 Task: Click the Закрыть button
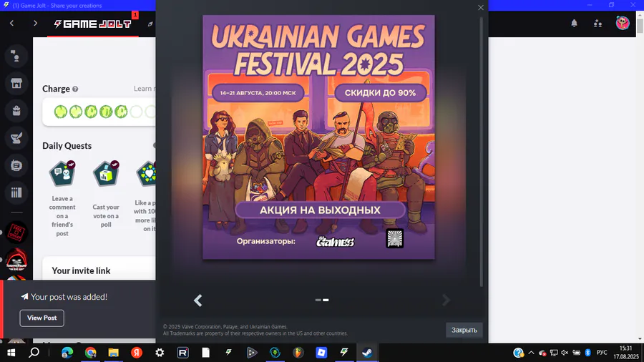(x=464, y=330)
